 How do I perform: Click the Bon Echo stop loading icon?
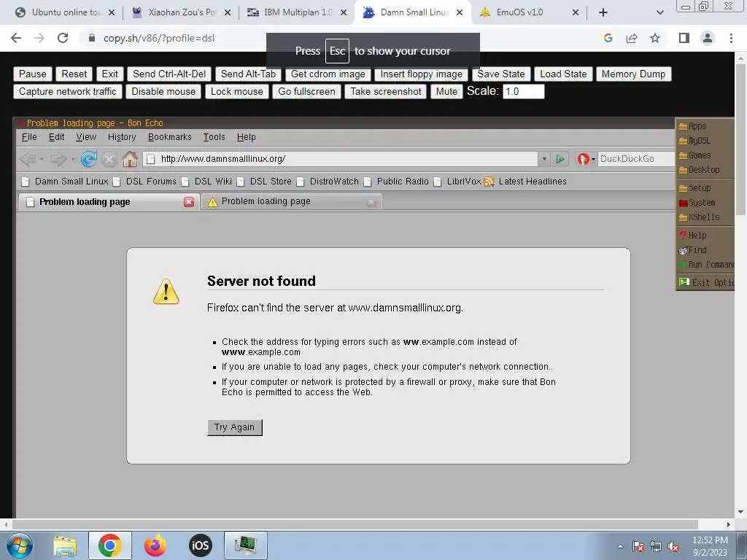point(109,159)
